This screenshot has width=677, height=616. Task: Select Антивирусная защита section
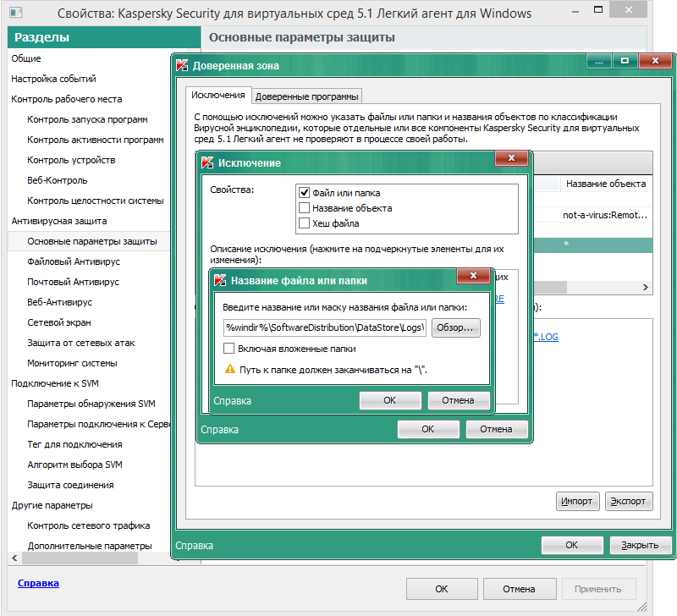(59, 221)
